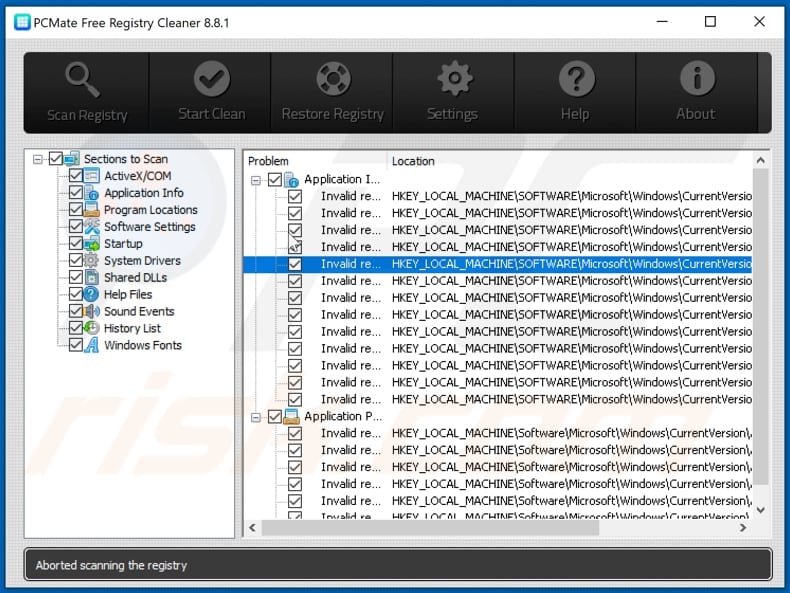Click the Application Info icon in sidebar
790x593 pixels.
click(x=92, y=193)
